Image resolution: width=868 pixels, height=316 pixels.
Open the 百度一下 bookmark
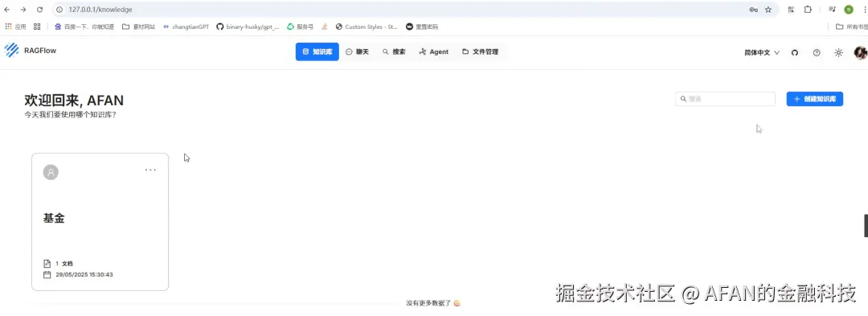(x=84, y=27)
